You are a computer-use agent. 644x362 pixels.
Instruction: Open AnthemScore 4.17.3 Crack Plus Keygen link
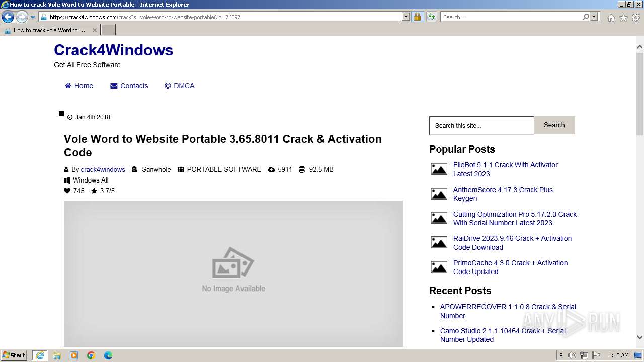tap(503, 194)
